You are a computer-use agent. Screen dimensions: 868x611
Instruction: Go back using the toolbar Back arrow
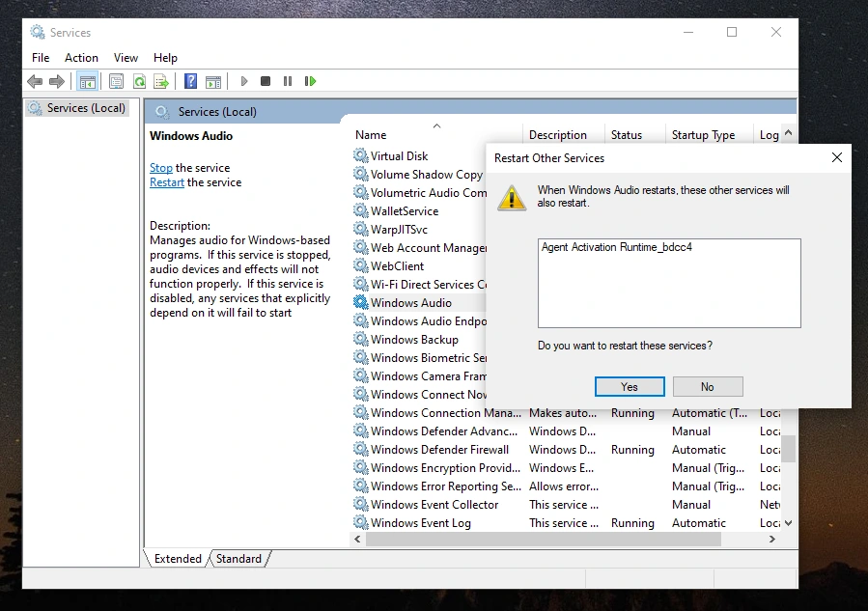35,81
